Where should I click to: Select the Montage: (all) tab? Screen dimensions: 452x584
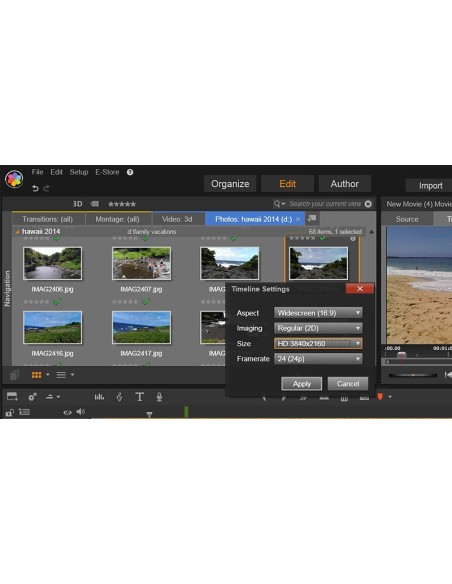click(118, 219)
